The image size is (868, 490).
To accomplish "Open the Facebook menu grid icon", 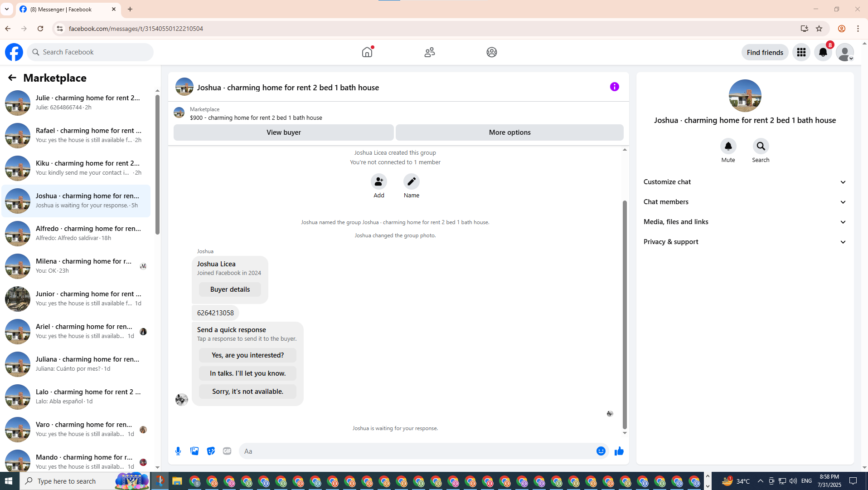I will 801,52.
